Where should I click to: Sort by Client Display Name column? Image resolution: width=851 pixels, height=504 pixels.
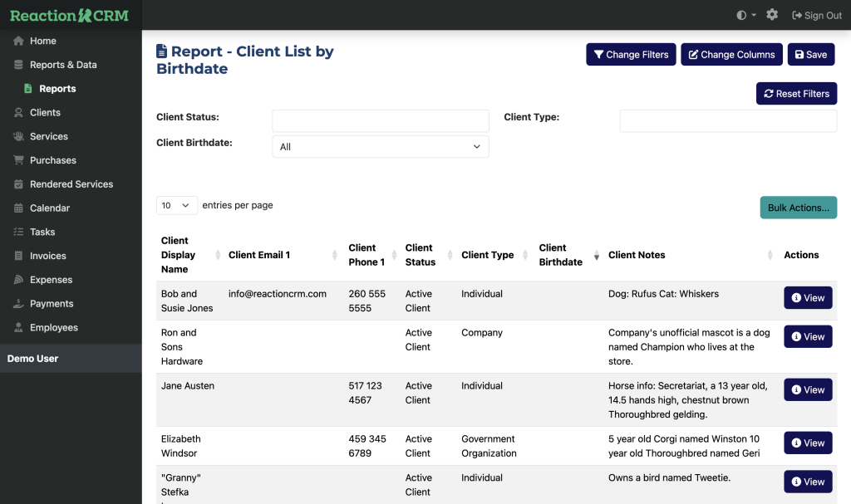[x=189, y=255]
